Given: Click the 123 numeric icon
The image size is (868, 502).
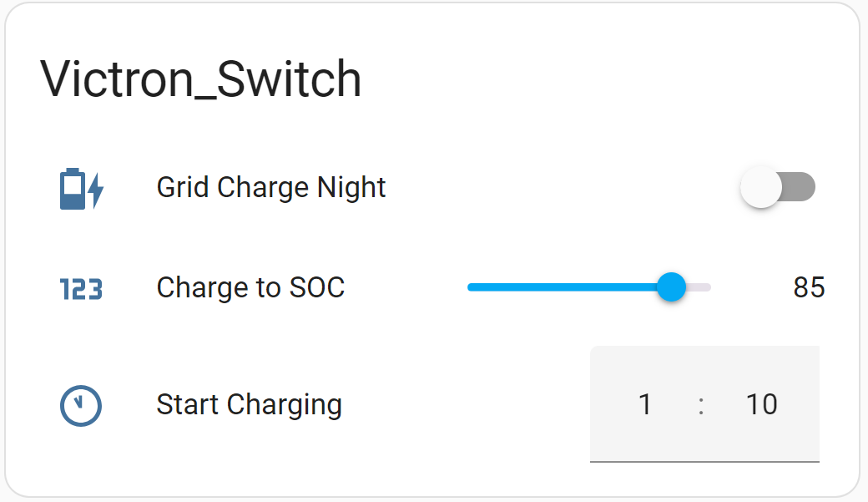Looking at the screenshot, I should (81, 289).
